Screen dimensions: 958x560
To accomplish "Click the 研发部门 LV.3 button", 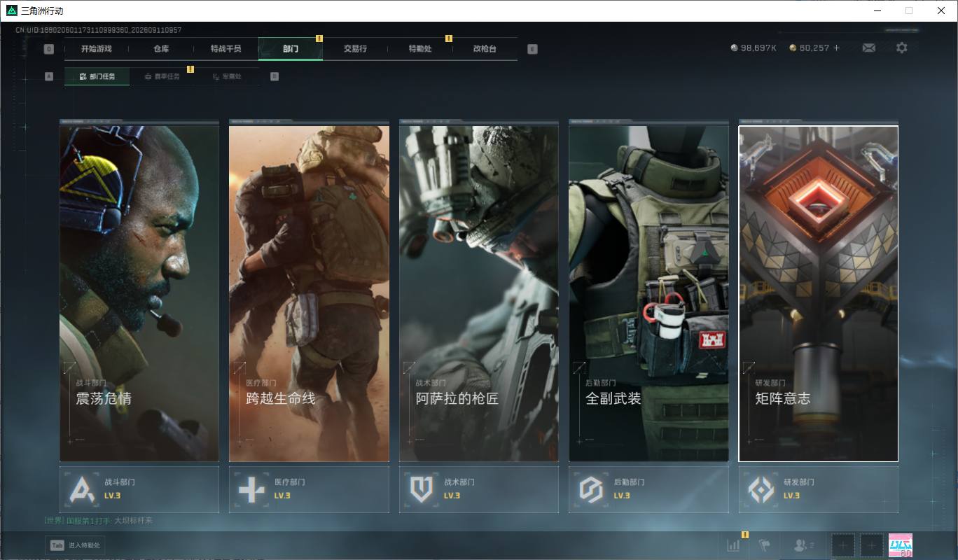I will tap(819, 489).
